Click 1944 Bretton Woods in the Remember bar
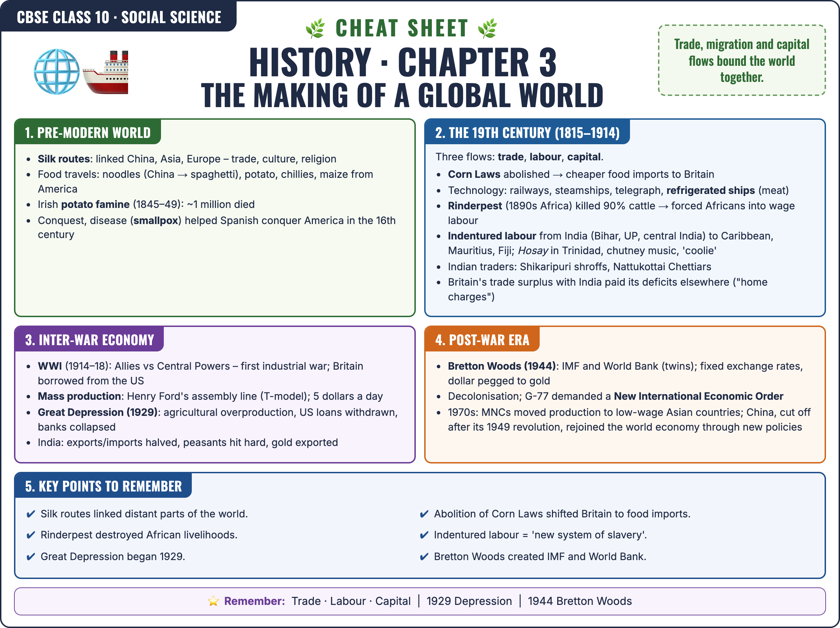Image resolution: width=840 pixels, height=628 pixels. point(580,601)
